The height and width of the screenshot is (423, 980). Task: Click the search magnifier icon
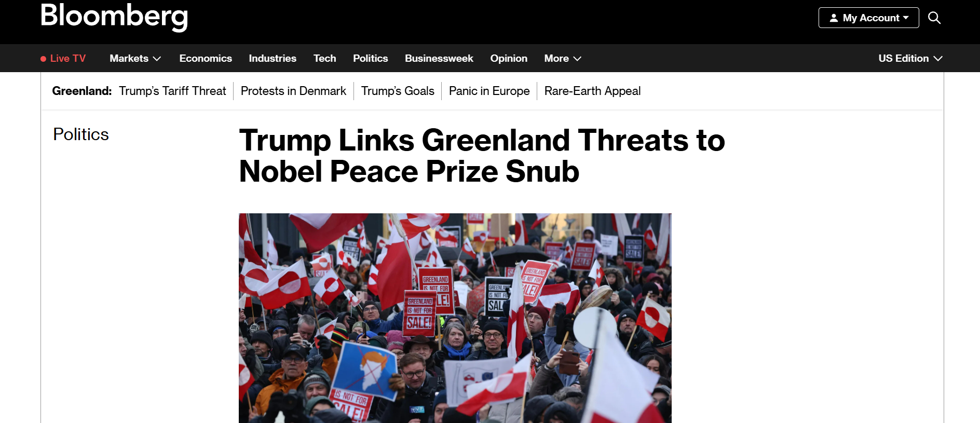(x=934, y=18)
